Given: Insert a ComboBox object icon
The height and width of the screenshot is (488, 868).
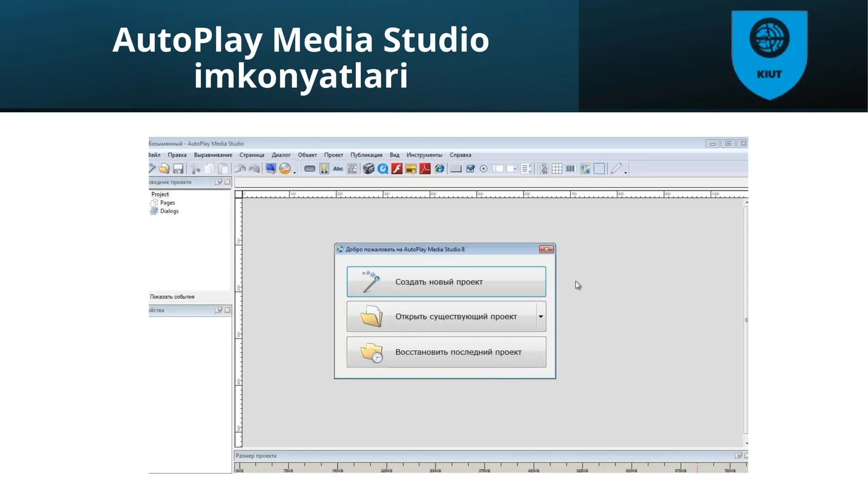Looking at the screenshot, I should [x=512, y=169].
